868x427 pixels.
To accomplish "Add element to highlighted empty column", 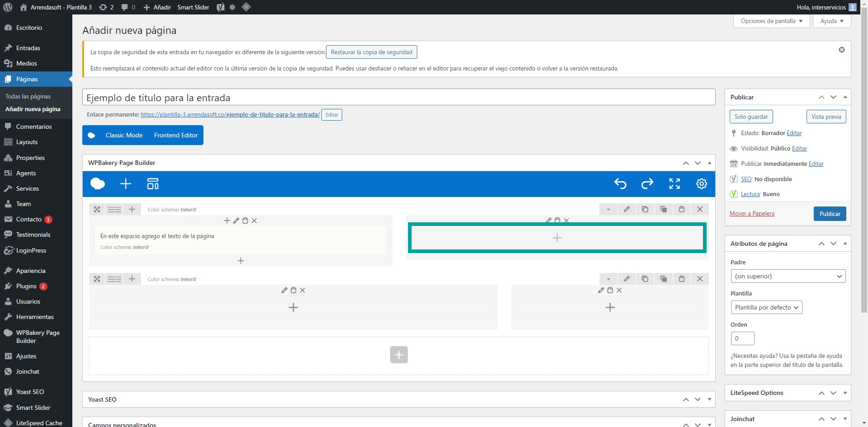I will tap(557, 238).
